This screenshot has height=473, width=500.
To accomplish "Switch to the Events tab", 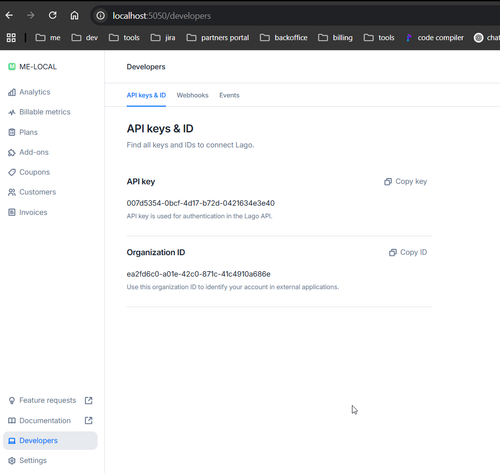I will tap(229, 95).
